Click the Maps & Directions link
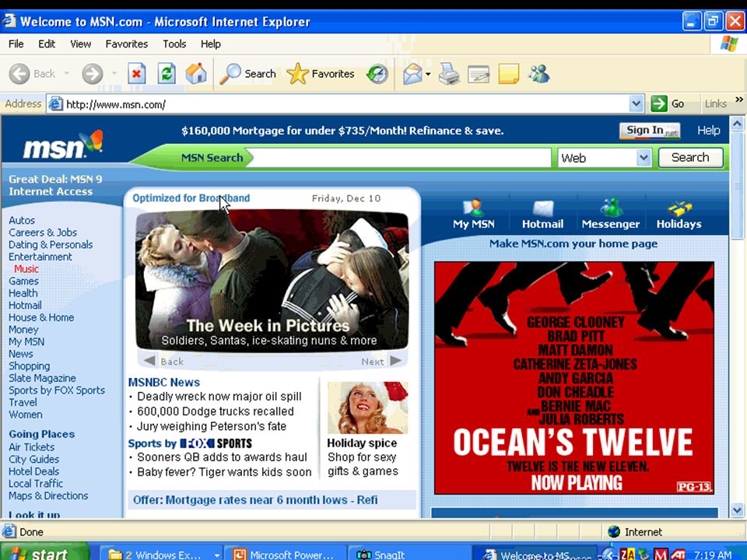Viewport: 747px width, 560px height. pos(48,495)
